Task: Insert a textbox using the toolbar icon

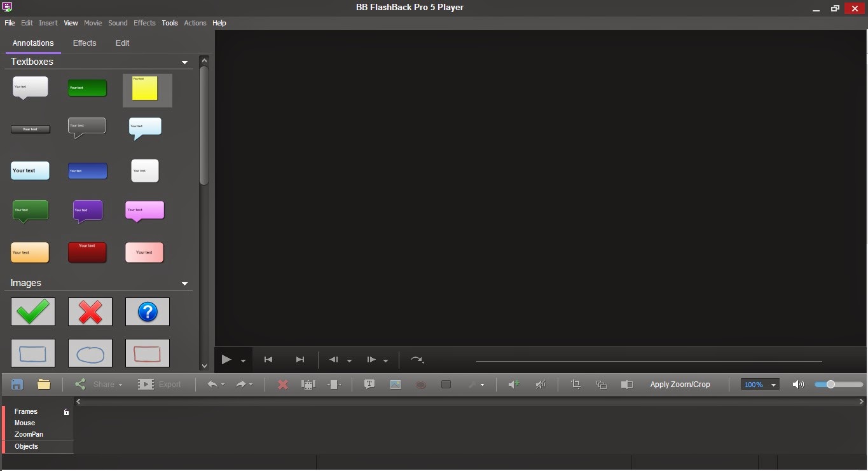Action: click(x=369, y=385)
